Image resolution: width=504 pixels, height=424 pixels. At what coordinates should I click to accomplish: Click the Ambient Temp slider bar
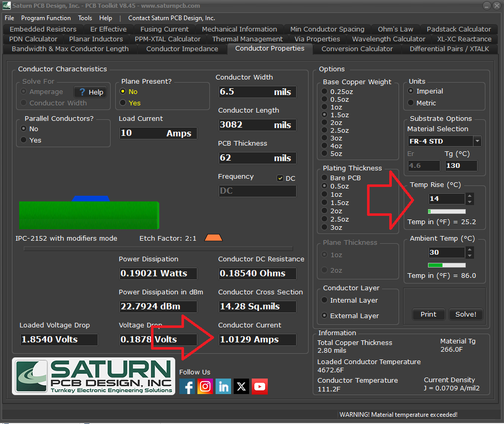[447, 265]
